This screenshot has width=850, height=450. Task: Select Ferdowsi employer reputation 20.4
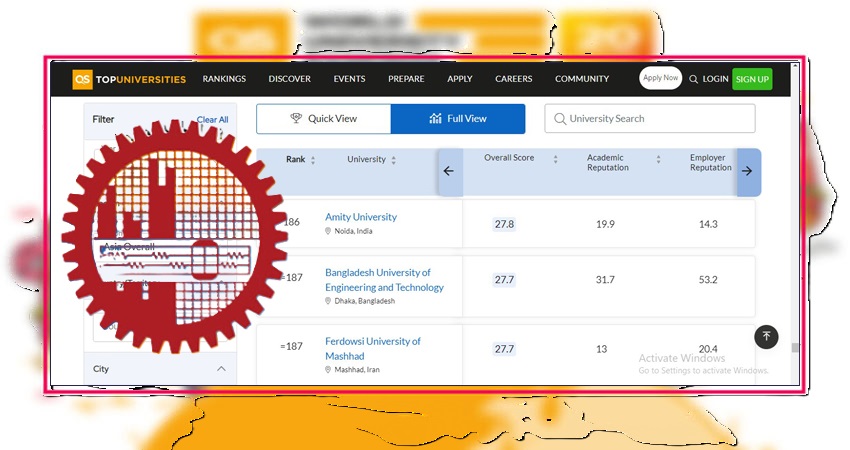[708, 349]
